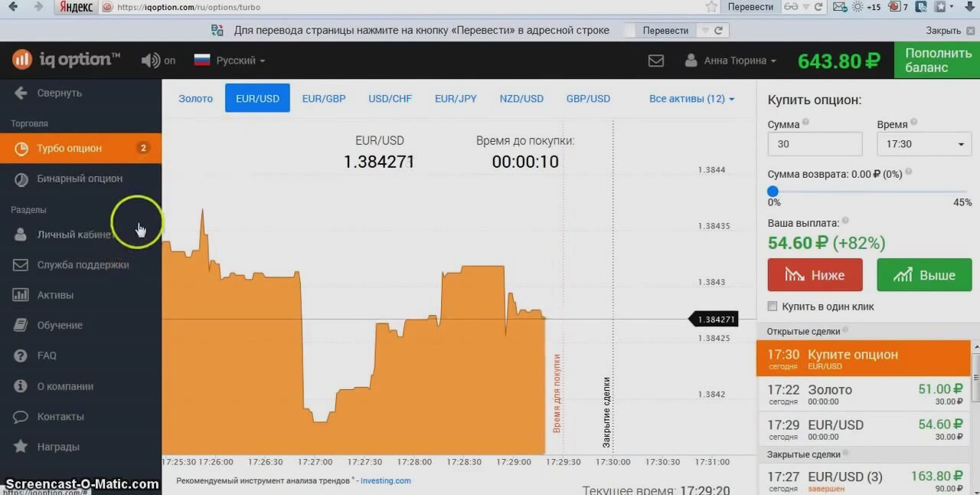Expand the Все активы (12) dropdown
The width and height of the screenshot is (980, 495).
coord(691,99)
